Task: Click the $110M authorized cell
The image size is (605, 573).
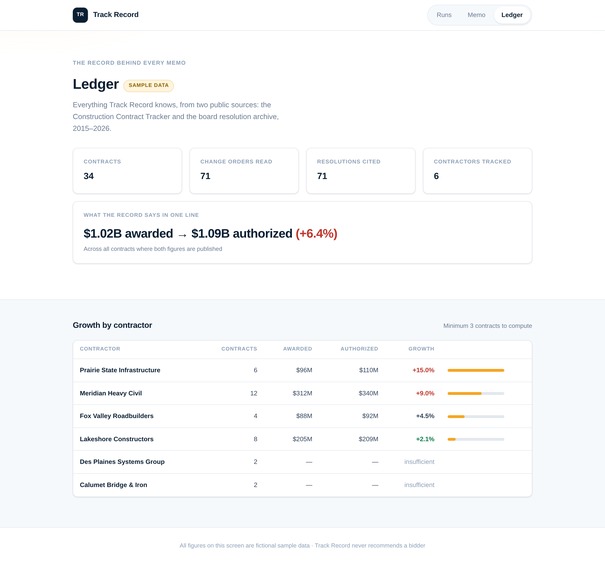Action: click(368, 370)
